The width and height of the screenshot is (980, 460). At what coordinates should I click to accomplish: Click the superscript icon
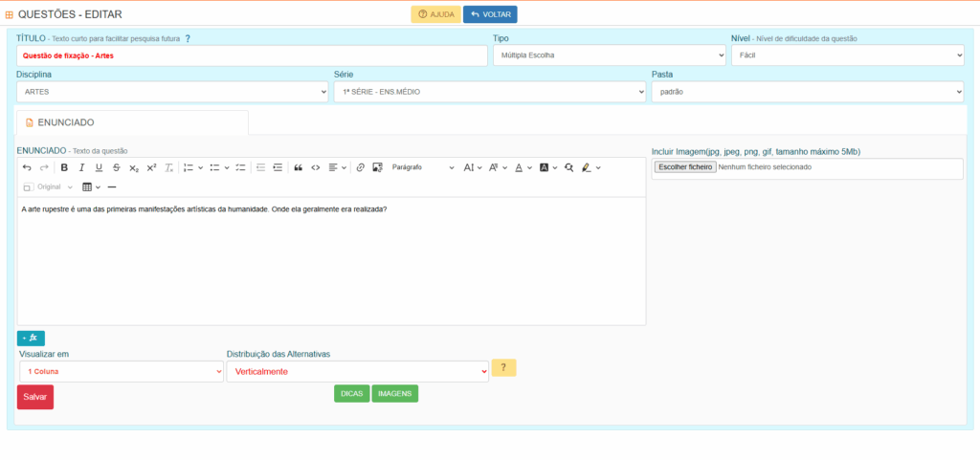click(x=151, y=167)
